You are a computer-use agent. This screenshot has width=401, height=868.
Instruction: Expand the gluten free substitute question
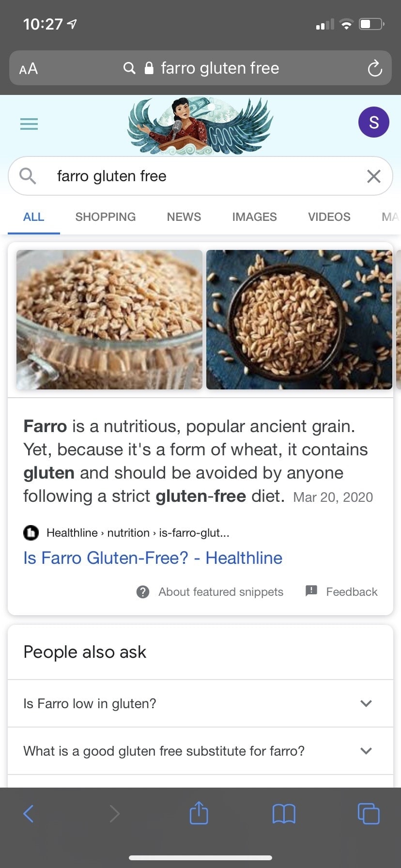(x=200, y=751)
